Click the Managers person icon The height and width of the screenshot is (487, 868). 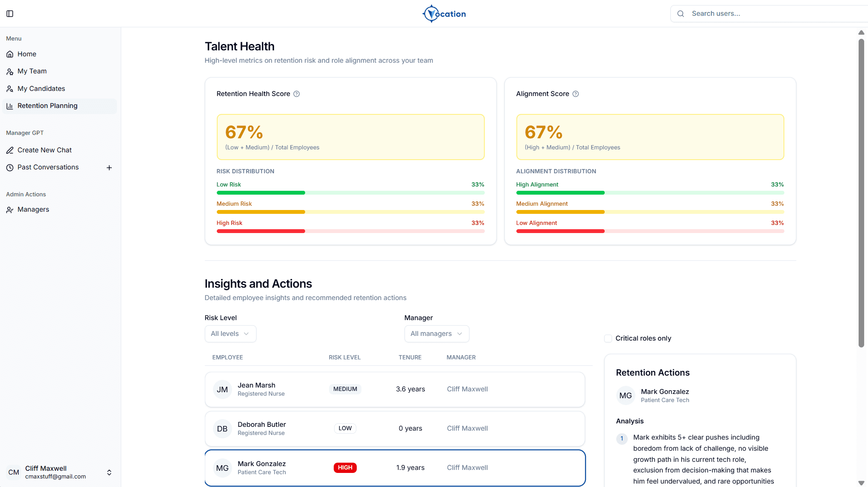(10, 210)
